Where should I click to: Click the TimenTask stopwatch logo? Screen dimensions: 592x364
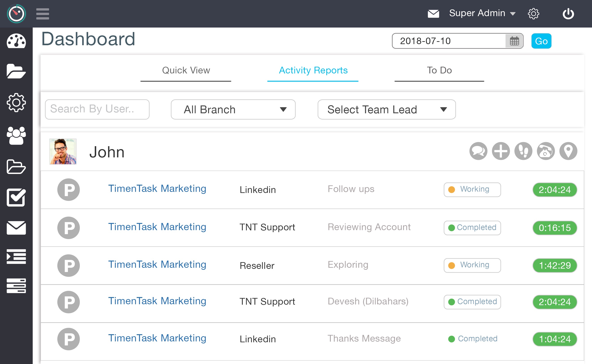pos(16,14)
